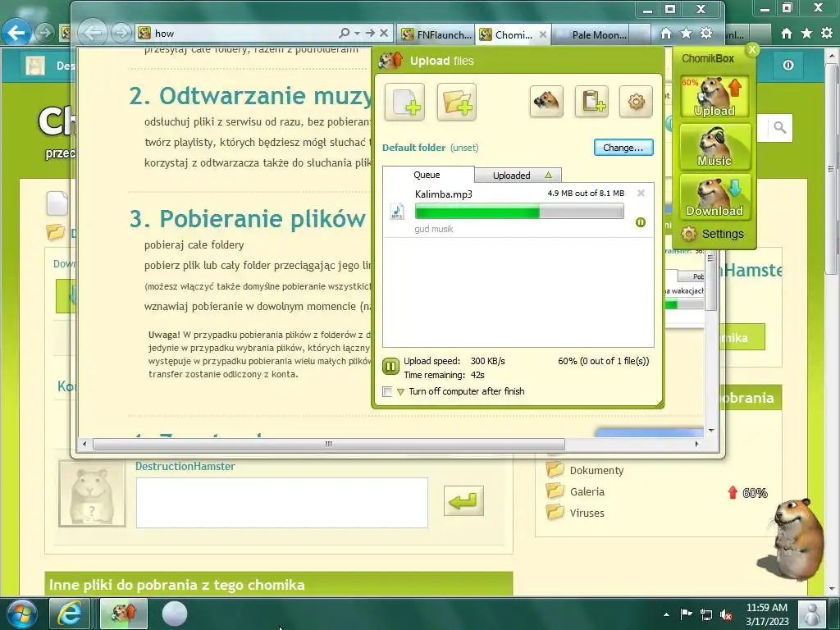Click the horizontal scrollbar of front window
The width and height of the screenshot is (840, 630).
(328, 444)
